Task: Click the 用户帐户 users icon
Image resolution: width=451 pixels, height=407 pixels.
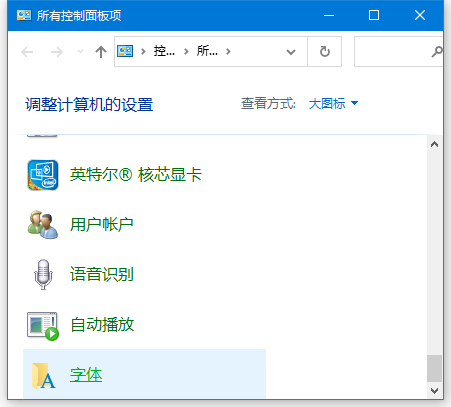Action: pos(43,225)
